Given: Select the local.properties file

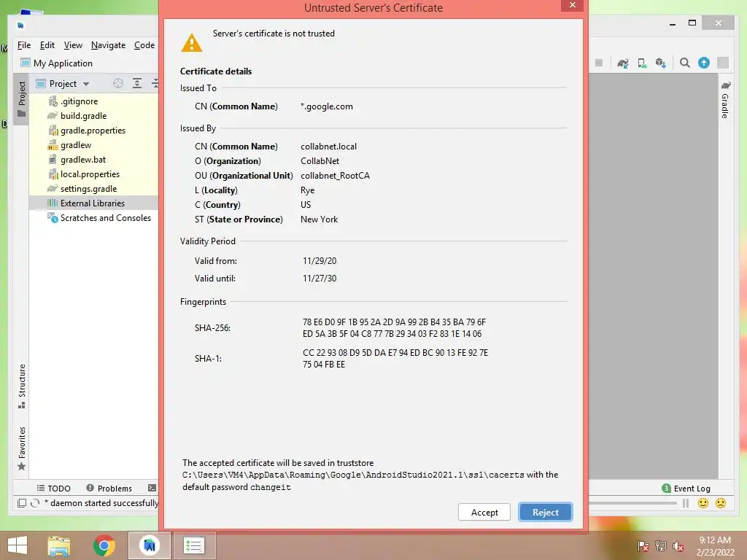Looking at the screenshot, I should tap(90, 174).
